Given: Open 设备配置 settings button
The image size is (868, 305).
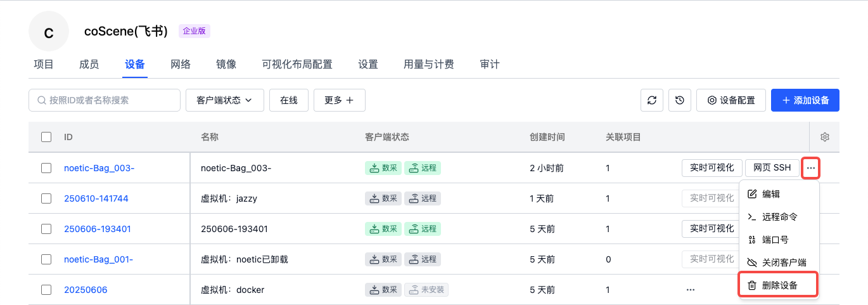Looking at the screenshot, I should pos(731,100).
